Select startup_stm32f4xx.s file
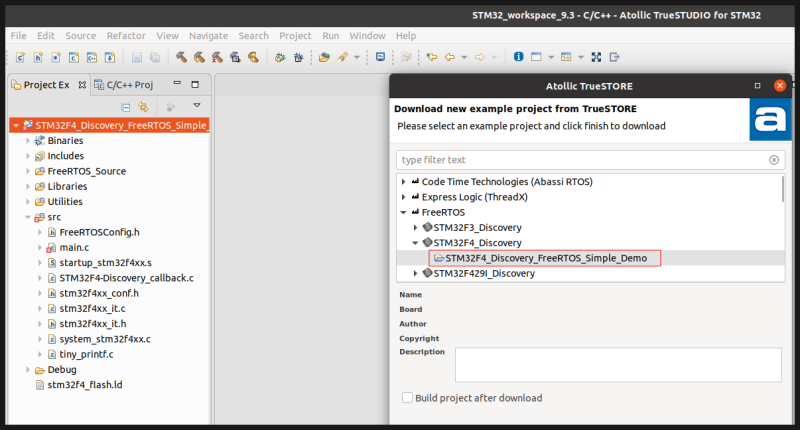800x430 pixels. 105,263
